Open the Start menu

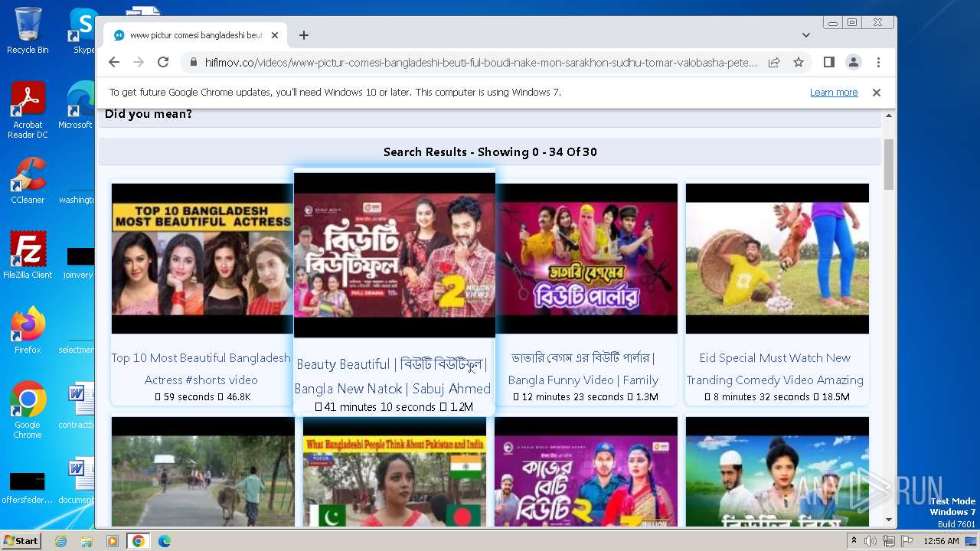[21, 541]
